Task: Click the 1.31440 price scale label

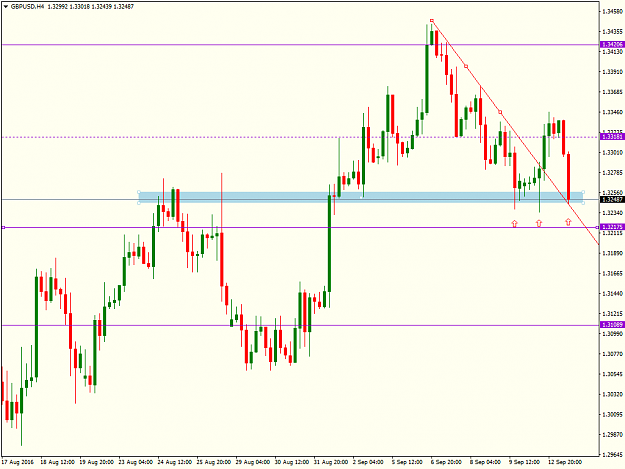Action: [x=613, y=294]
